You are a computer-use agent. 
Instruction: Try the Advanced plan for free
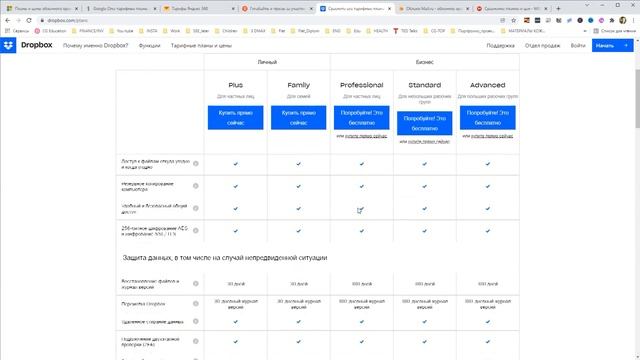pos(488,118)
